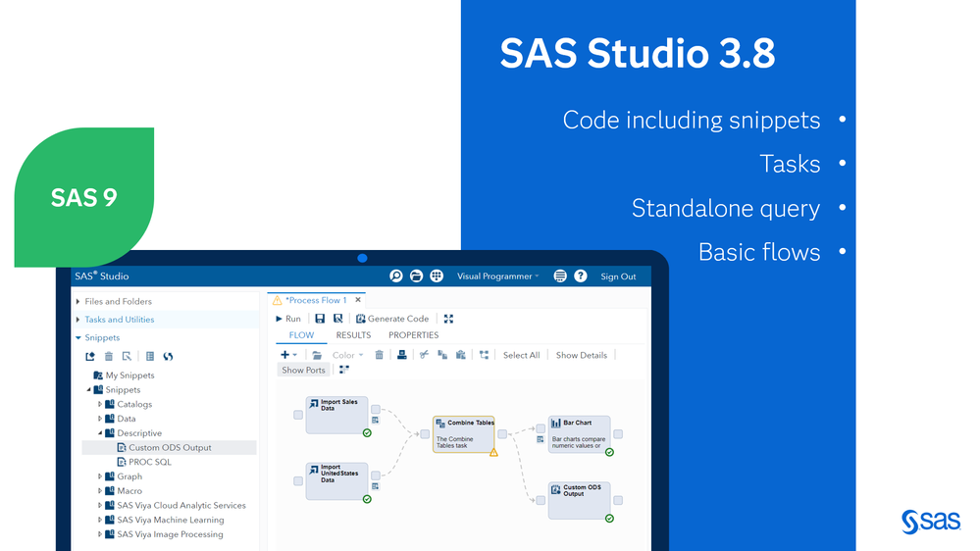Expand the Catalogs folder arrow
This screenshot has height=551, width=980.
pyautogui.click(x=100, y=404)
